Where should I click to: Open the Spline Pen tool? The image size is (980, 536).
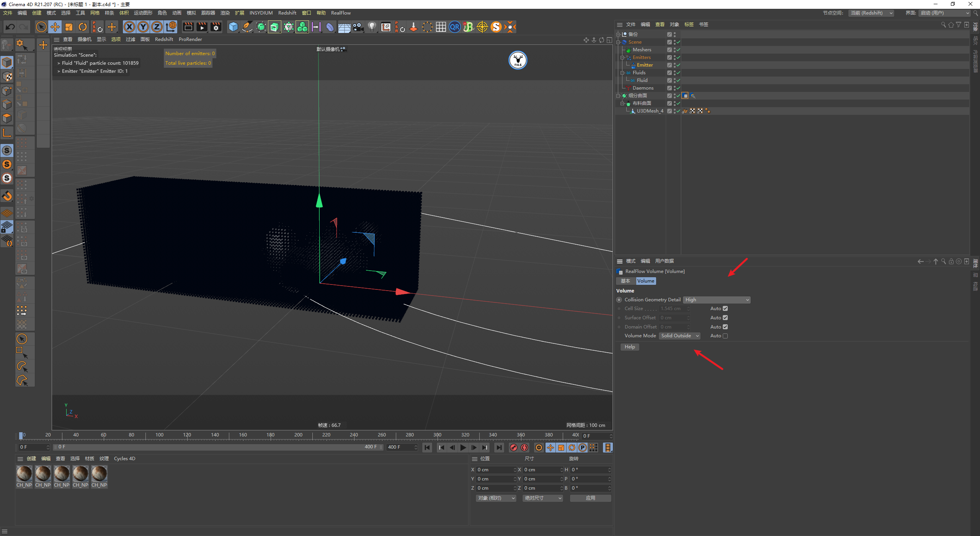coord(247,27)
